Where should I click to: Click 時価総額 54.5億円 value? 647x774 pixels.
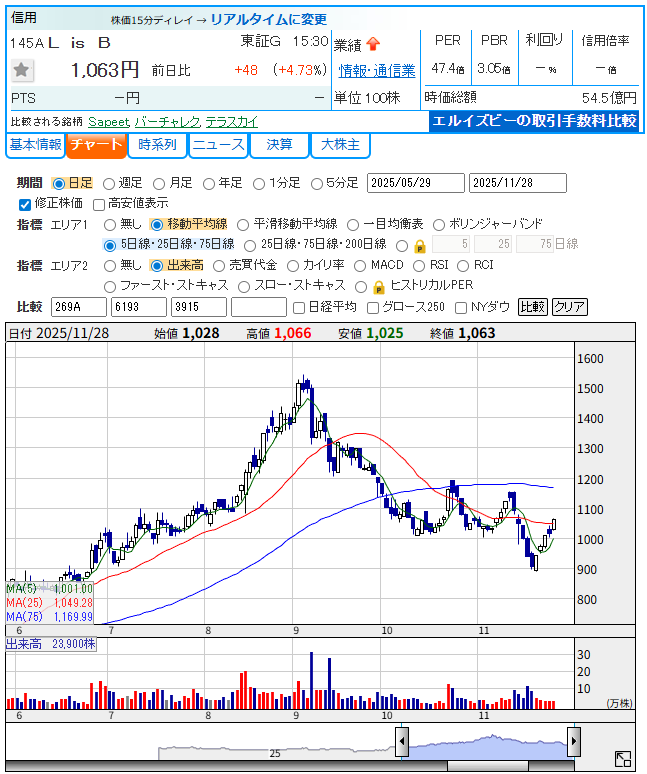pos(609,98)
